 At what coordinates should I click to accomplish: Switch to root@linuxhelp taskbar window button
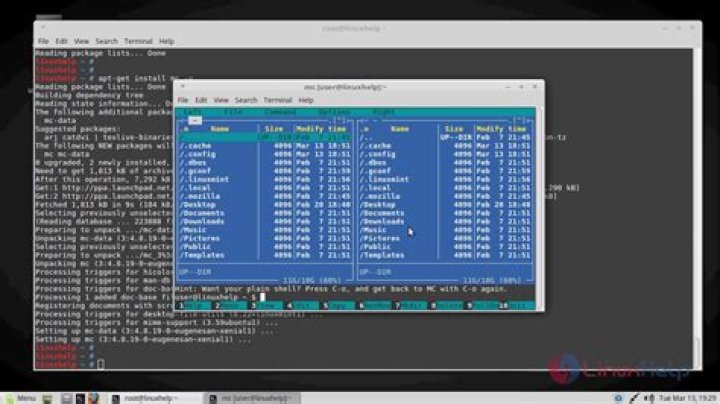click(x=156, y=398)
